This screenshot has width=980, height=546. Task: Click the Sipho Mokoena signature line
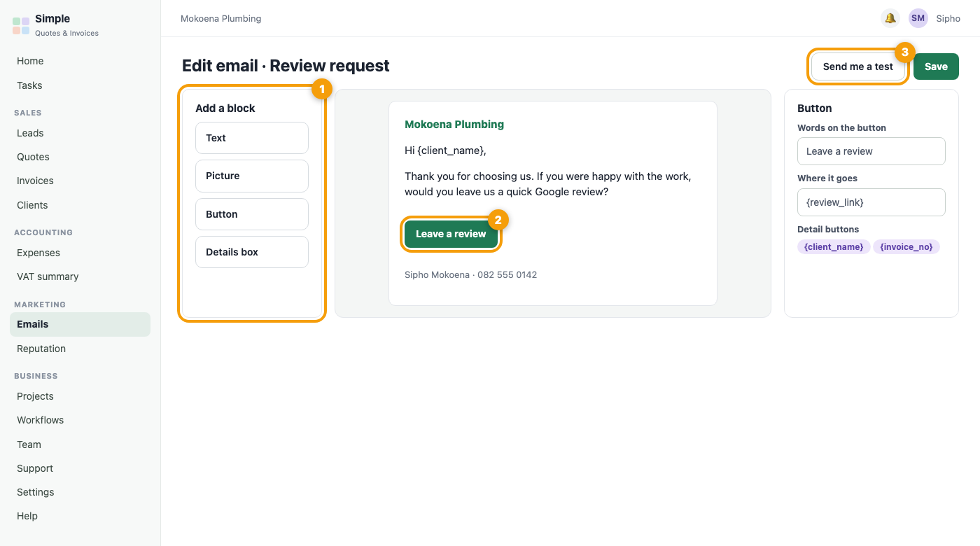[470, 275]
